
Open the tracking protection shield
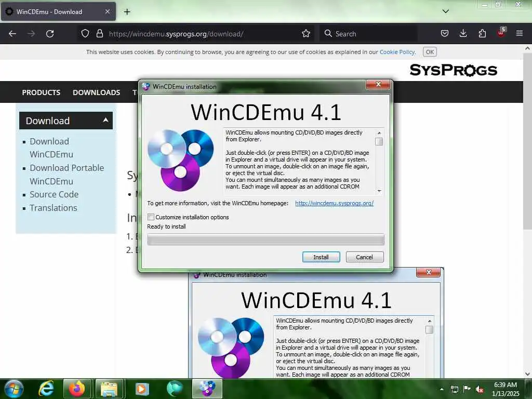coord(85,34)
